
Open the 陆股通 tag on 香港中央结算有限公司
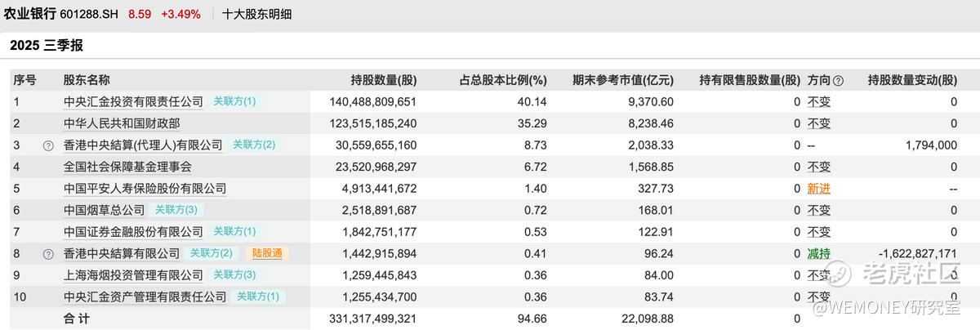(x=265, y=253)
